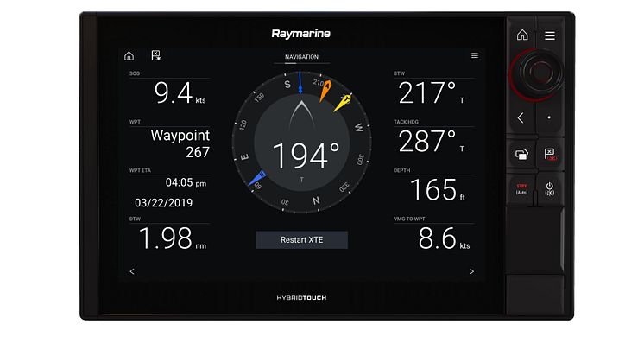Click the hardware Home button
644x362 pixels.
[x=522, y=35]
